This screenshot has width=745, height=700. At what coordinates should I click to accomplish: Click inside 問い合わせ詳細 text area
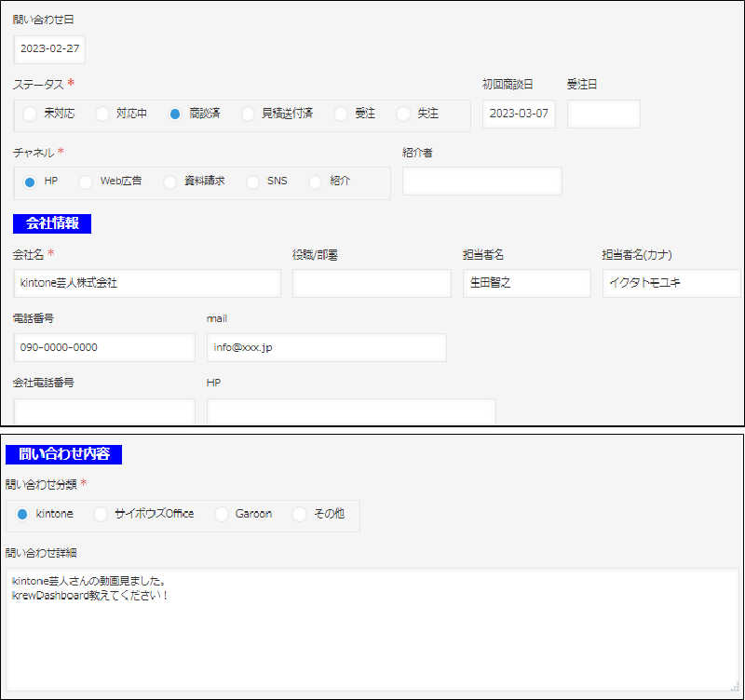372,629
